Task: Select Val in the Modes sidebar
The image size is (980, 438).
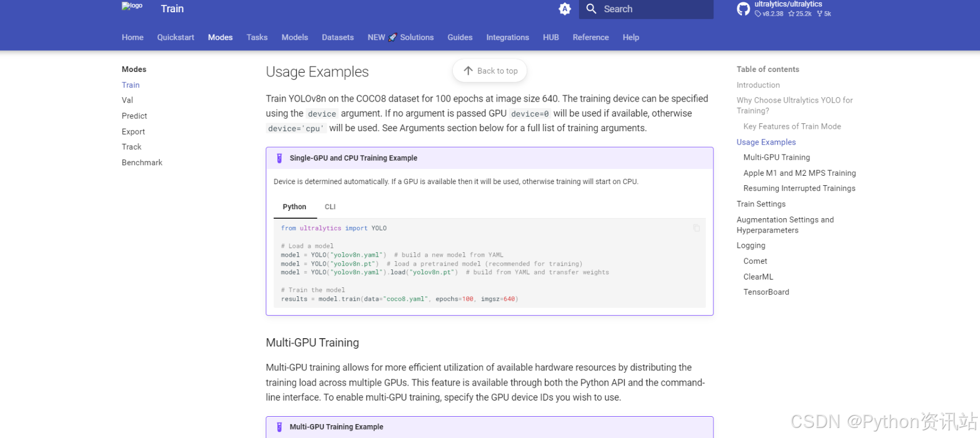Action: [x=127, y=100]
